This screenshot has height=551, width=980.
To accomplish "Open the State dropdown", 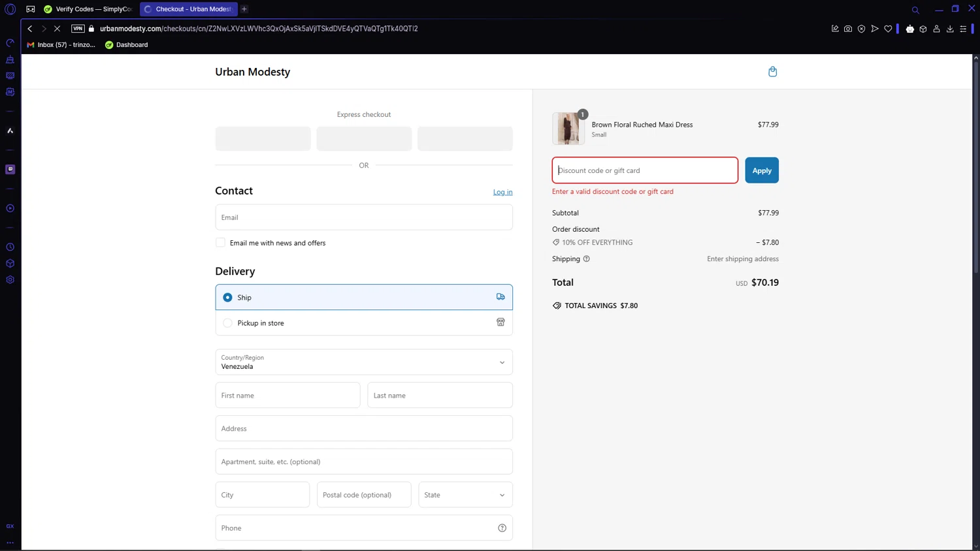I will pyautogui.click(x=465, y=495).
